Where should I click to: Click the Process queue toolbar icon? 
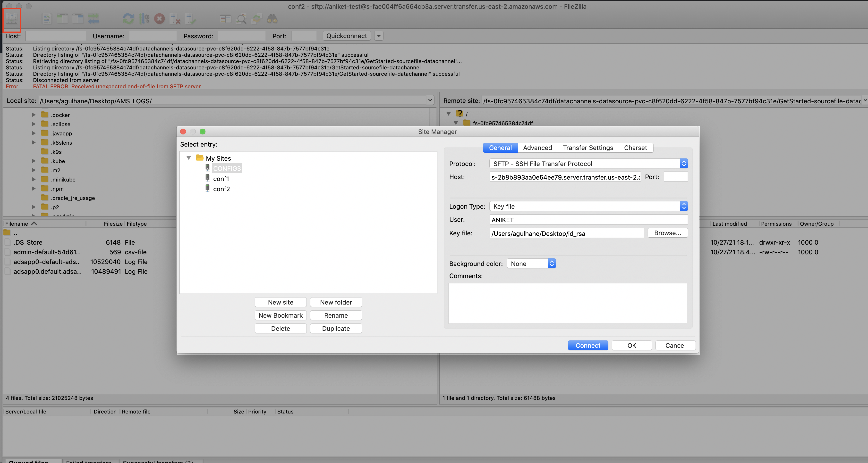(144, 19)
